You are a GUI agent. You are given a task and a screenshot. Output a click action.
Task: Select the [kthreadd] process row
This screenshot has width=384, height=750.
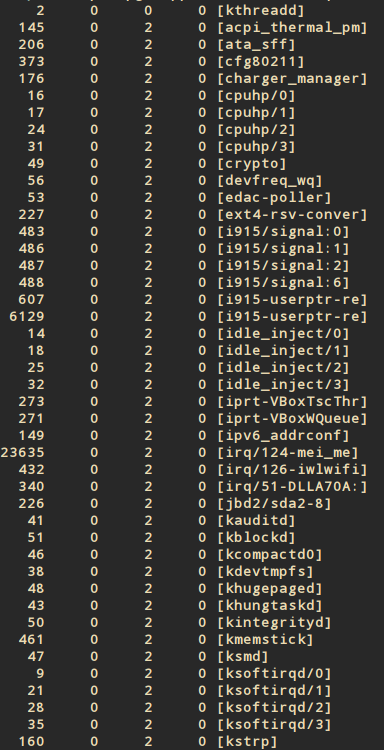pos(192,11)
